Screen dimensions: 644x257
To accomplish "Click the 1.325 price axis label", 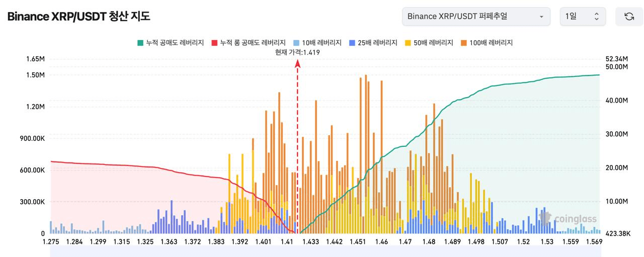I will click(145, 242).
